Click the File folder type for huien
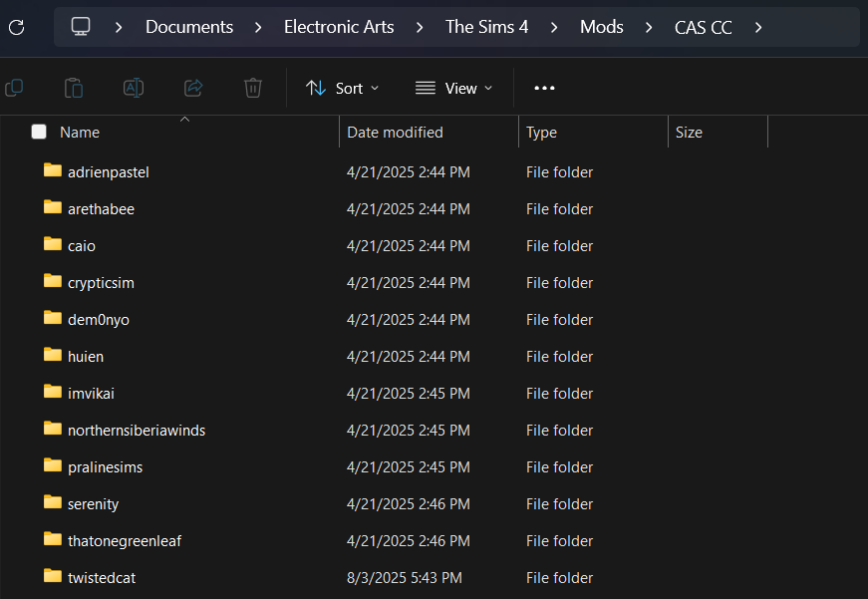This screenshot has width=868, height=599. pos(559,357)
